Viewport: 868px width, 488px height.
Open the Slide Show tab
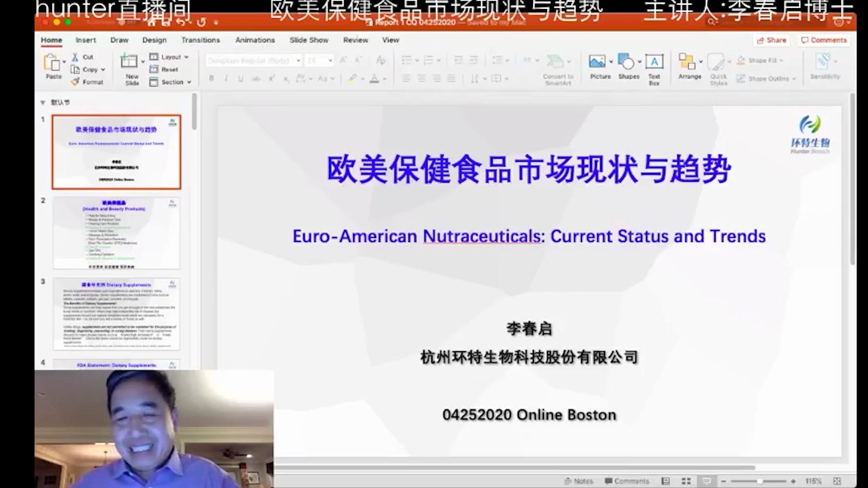[309, 40]
